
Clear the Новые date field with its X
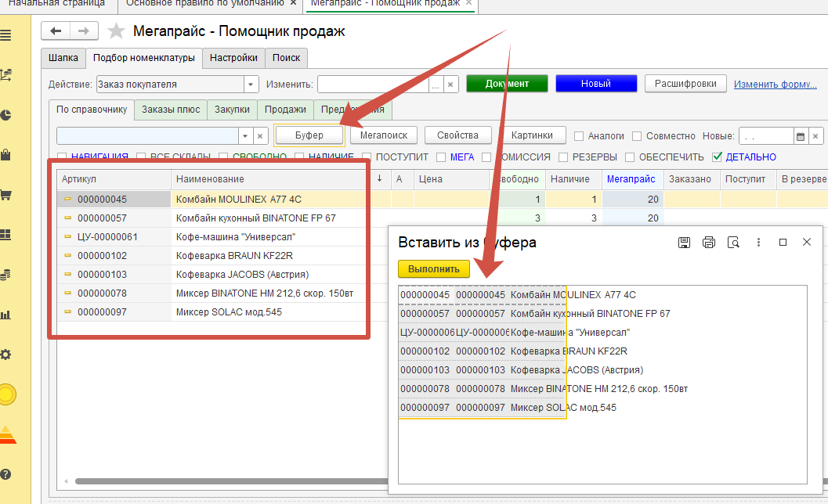click(x=815, y=136)
